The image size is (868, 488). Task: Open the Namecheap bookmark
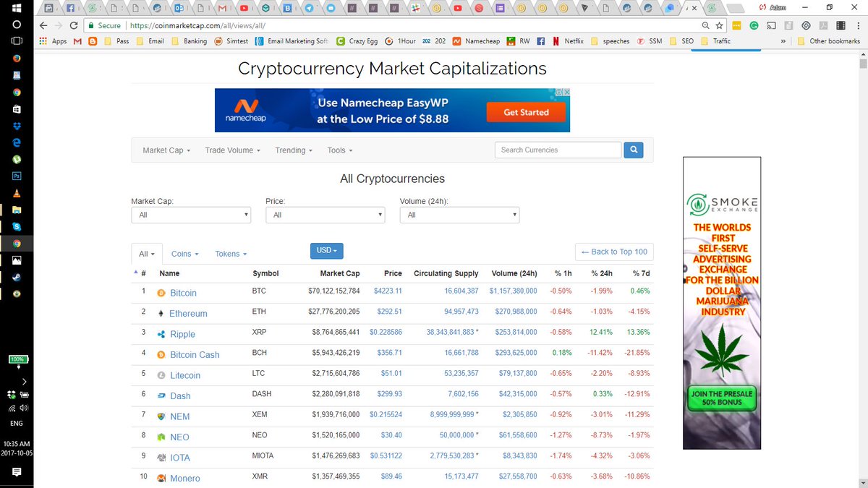coord(475,41)
